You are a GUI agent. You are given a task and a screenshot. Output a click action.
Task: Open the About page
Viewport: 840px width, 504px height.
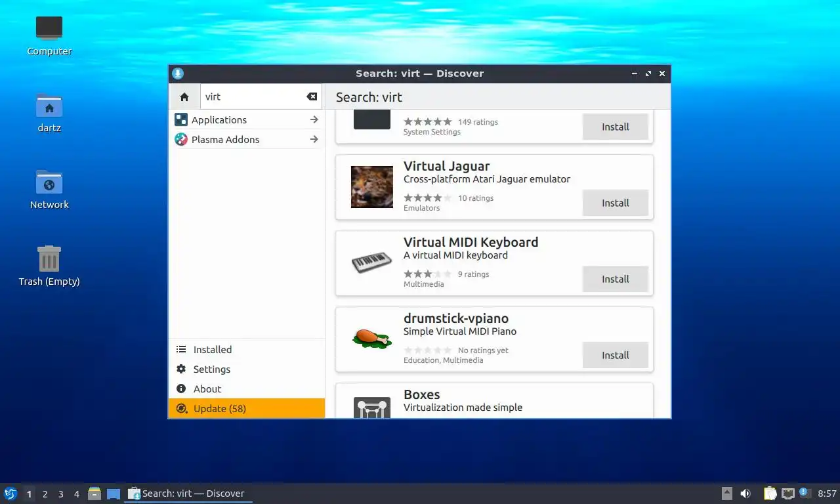[247, 389]
